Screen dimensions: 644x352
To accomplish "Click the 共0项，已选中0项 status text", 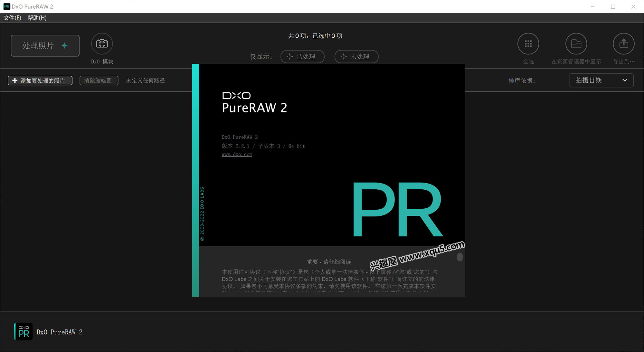I will pyautogui.click(x=315, y=36).
